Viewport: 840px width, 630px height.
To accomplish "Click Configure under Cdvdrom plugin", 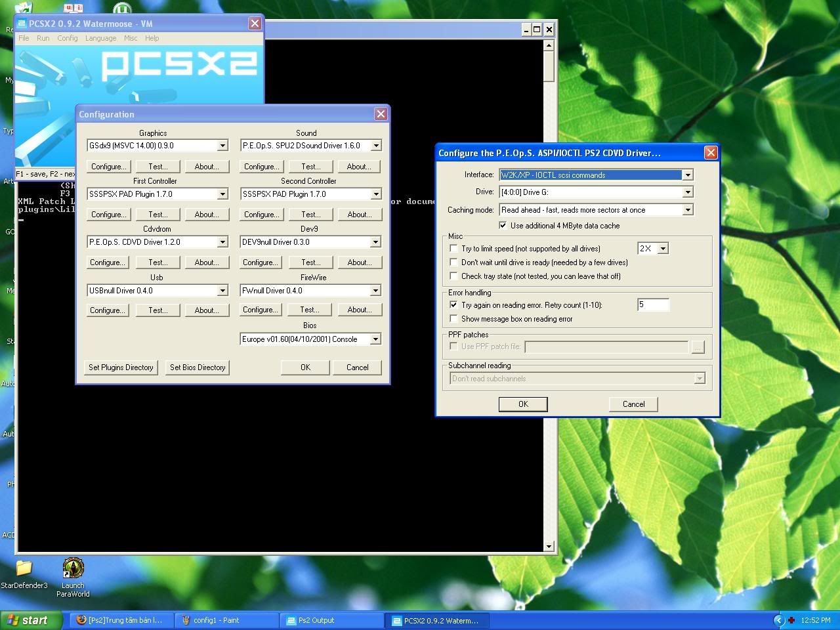I will 108,262.
